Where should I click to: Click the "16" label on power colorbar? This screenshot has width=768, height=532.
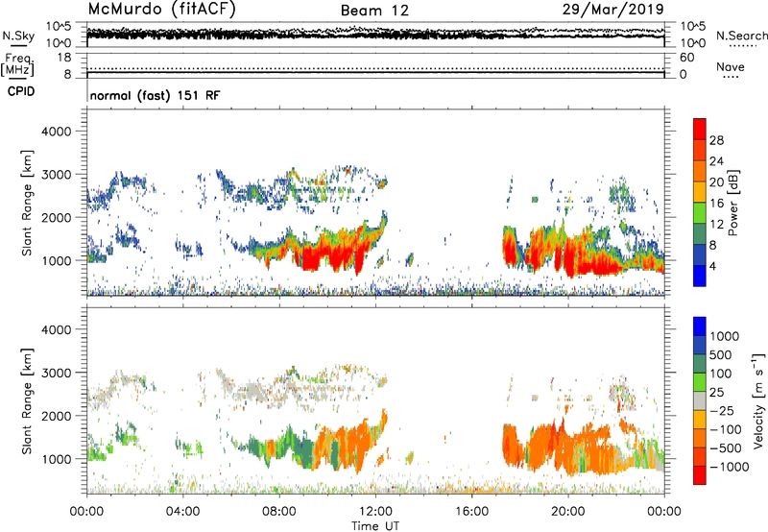pyautogui.click(x=716, y=204)
